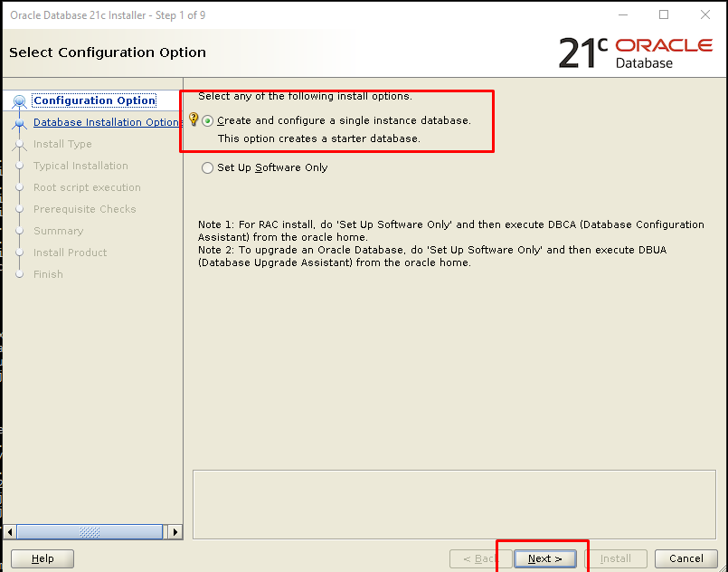Open the Database Installation Options step link
This screenshot has width=728, height=572.
107,122
